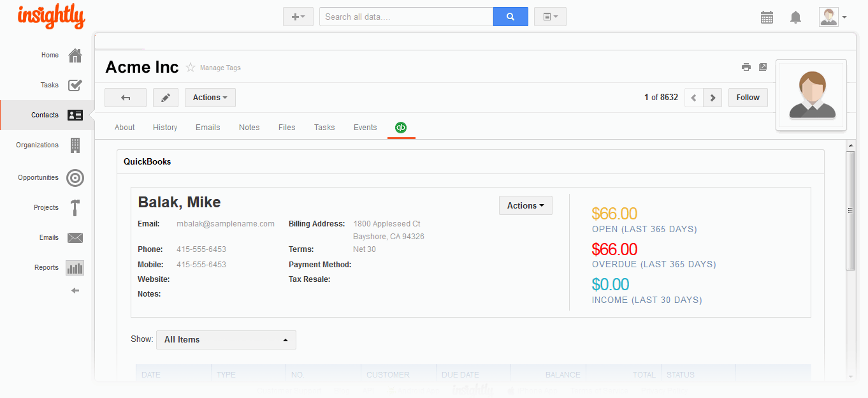Screen dimensions: 868x398
Task: Click the Opportunities label in the sidebar
Action: pyautogui.click(x=38, y=178)
